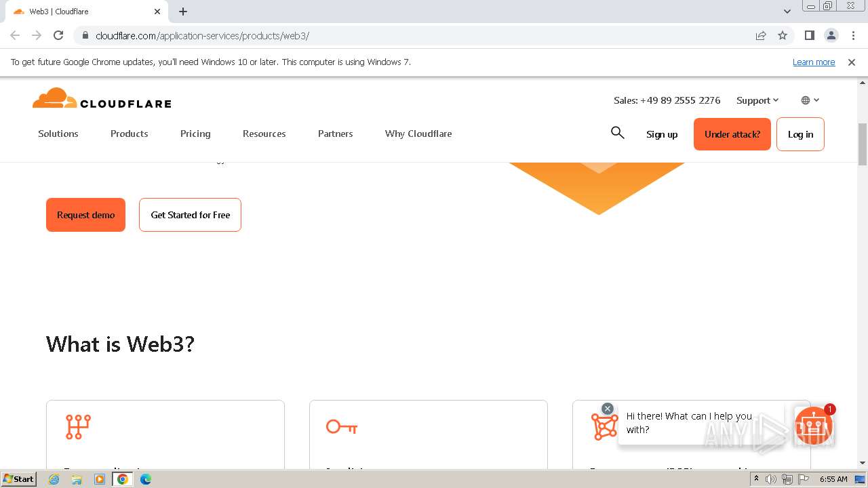
Task: Close the Web3 | Cloudflare tab
Action: click(157, 12)
